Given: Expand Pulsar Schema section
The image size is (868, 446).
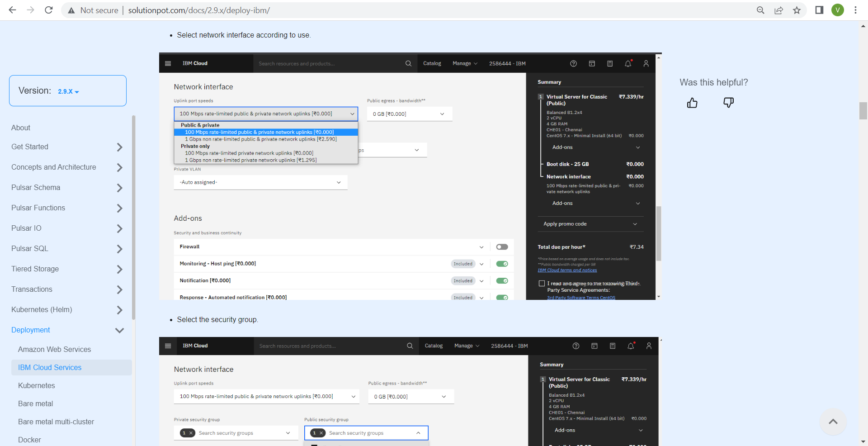Looking at the screenshot, I should tap(119, 188).
